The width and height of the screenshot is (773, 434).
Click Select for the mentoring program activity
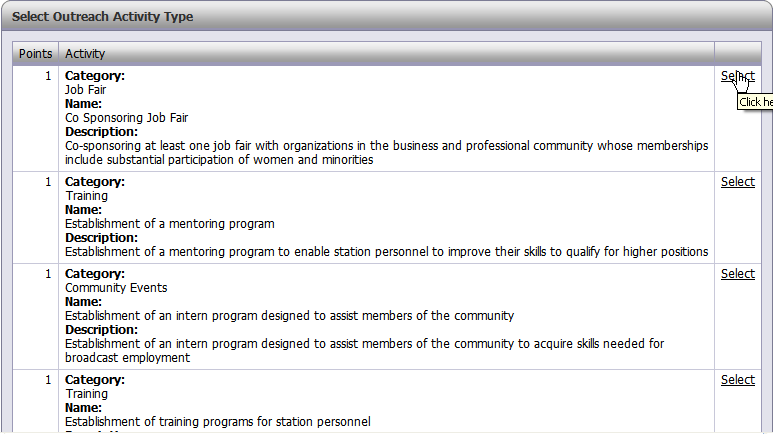738,181
